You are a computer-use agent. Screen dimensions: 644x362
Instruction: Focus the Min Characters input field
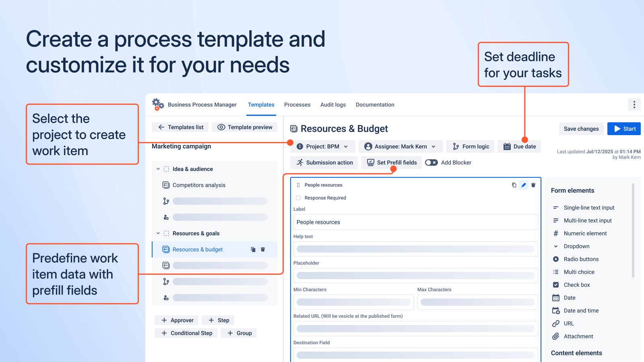click(354, 302)
